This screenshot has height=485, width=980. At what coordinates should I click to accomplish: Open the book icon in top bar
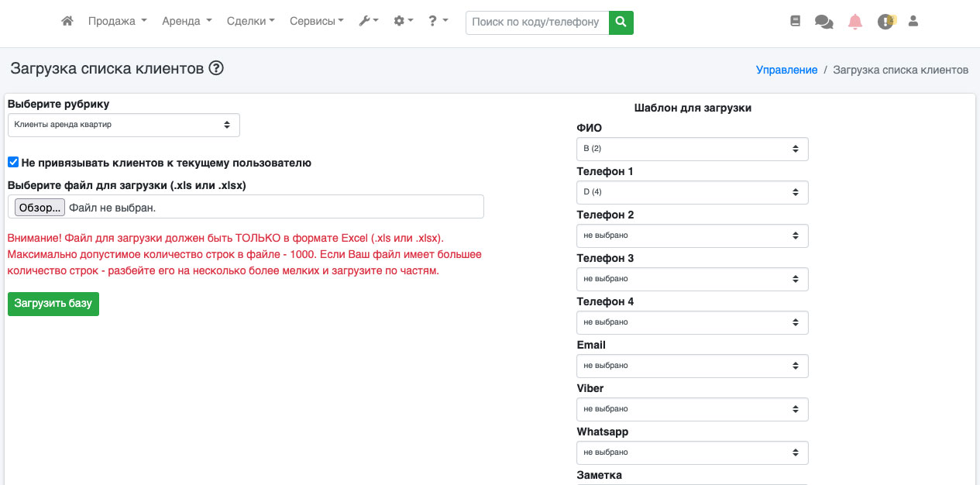point(795,22)
